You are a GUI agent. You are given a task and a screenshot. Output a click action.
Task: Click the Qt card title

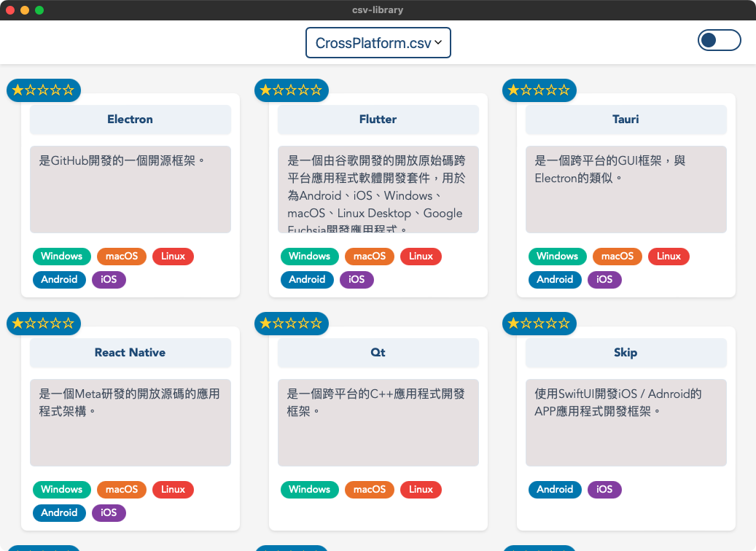click(x=378, y=353)
